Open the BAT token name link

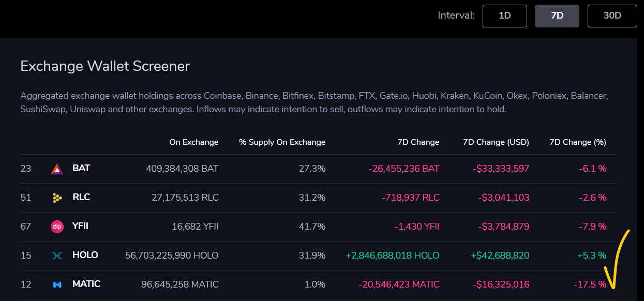[81, 169]
